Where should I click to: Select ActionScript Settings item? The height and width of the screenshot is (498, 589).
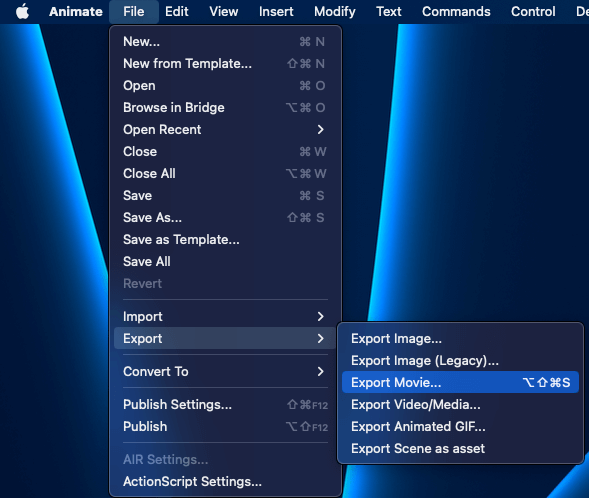click(225, 481)
